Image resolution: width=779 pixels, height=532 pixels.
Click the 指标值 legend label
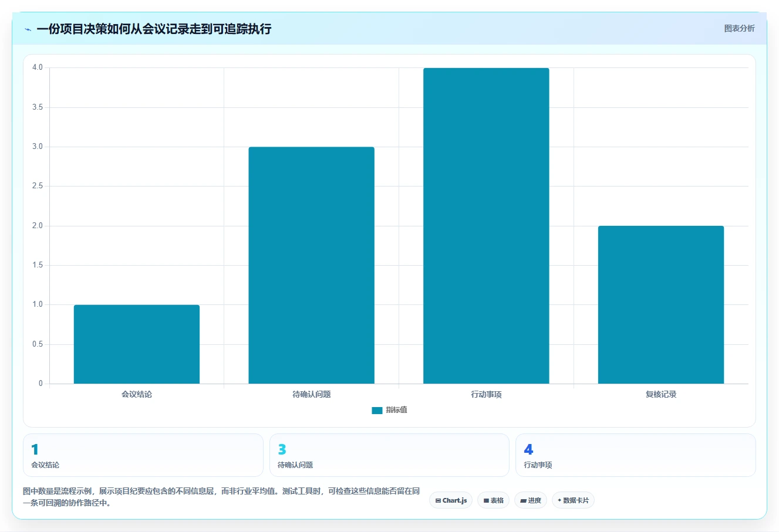(x=396, y=410)
